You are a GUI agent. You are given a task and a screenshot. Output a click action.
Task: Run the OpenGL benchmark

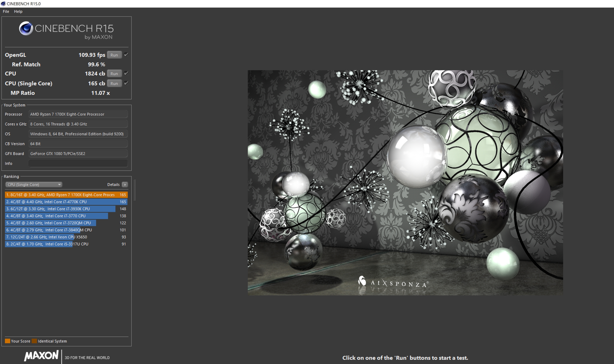(114, 55)
